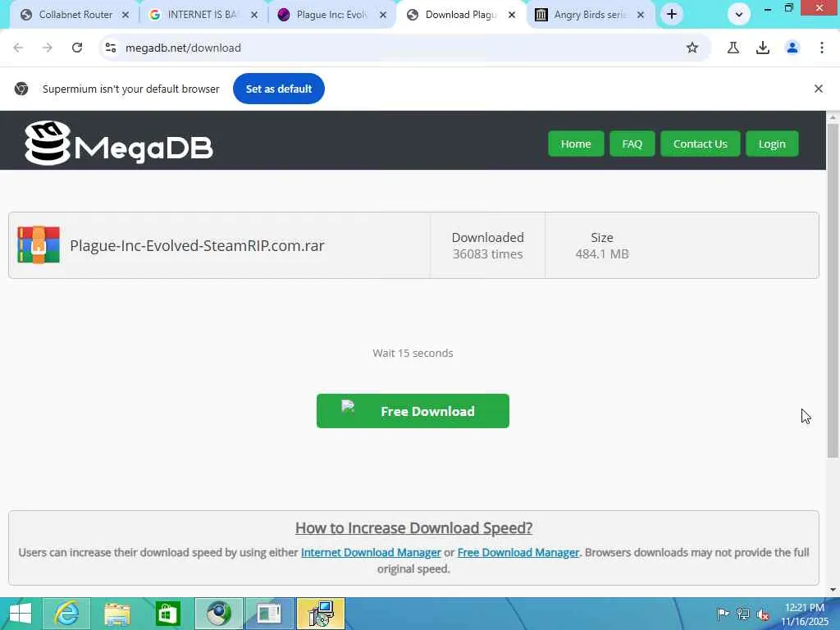This screenshot has height=630, width=840.
Task: Click the Size 484.1 MB text
Action: [602, 245]
